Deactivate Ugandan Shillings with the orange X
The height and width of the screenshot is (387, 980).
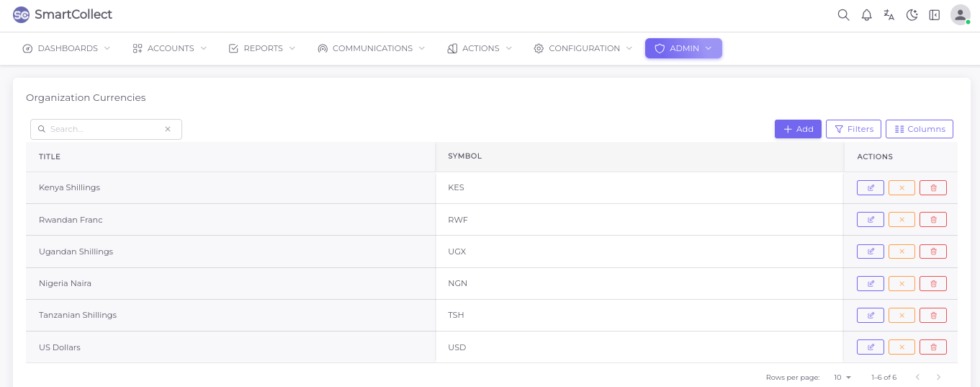(902, 252)
